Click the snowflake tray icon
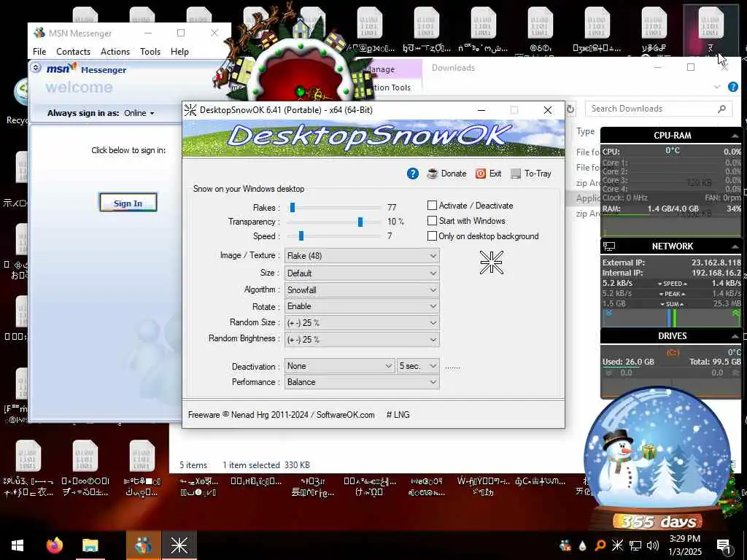This screenshot has width=747, height=560. click(617, 545)
